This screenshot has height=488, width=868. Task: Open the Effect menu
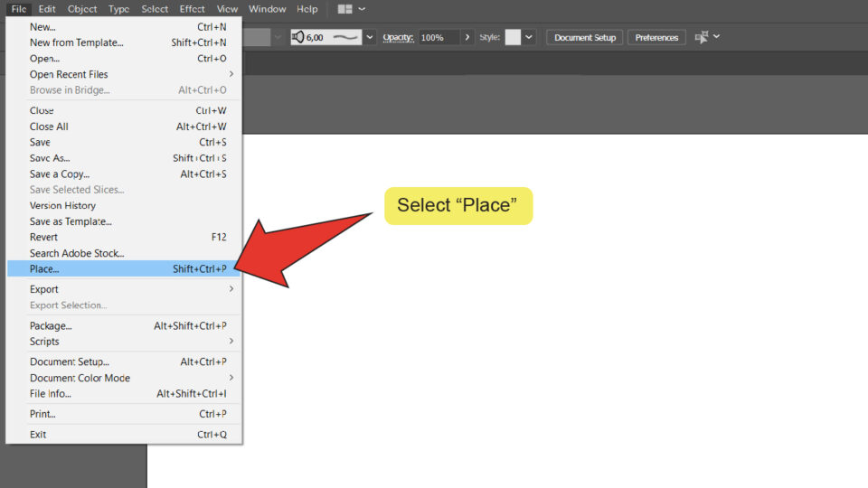pos(192,9)
